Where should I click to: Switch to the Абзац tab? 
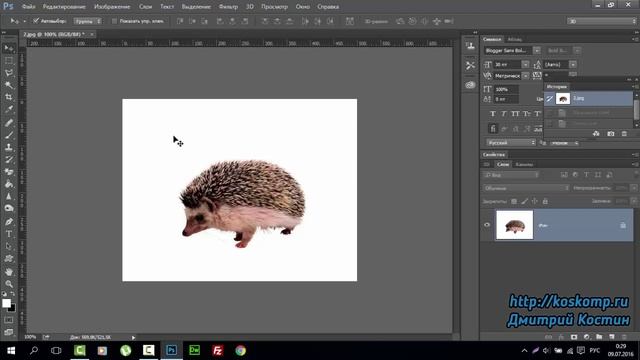pos(514,40)
